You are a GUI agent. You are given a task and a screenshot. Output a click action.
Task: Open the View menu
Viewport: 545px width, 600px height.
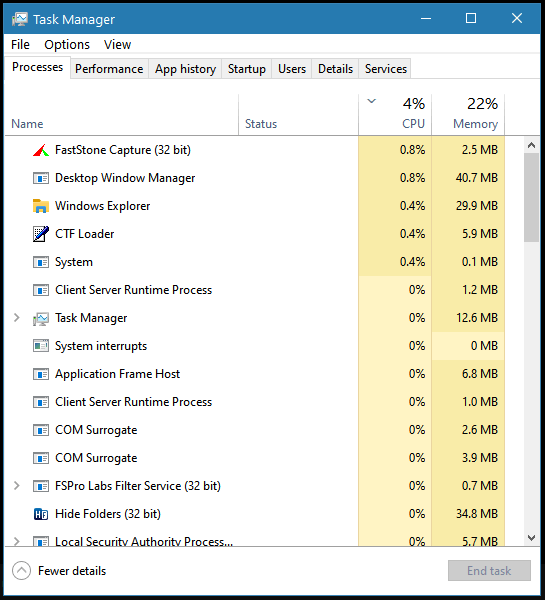pos(117,45)
